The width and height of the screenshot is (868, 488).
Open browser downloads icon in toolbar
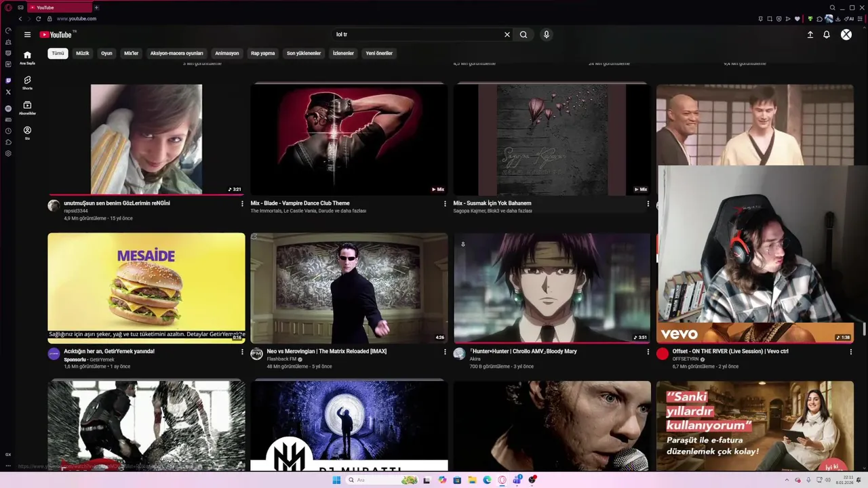click(x=839, y=19)
